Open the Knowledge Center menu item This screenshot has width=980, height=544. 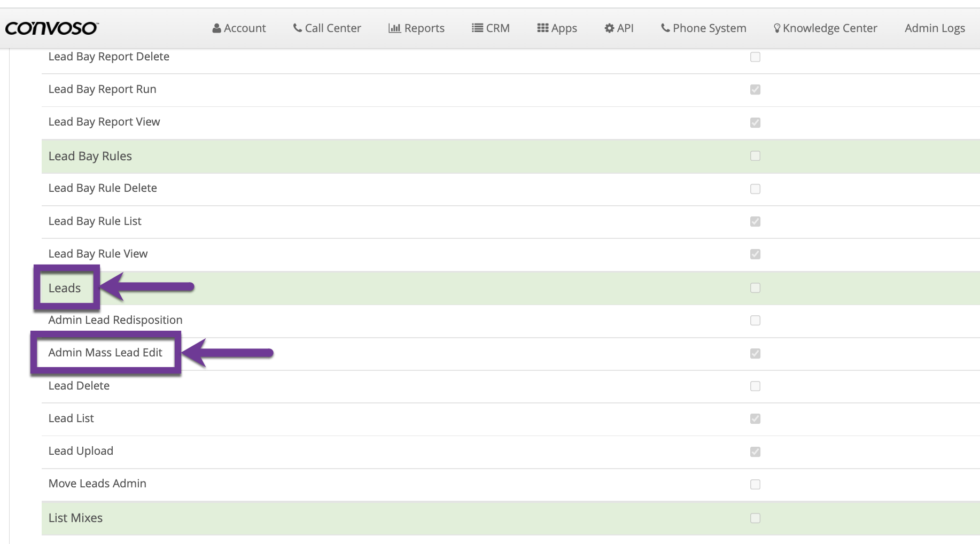point(829,28)
